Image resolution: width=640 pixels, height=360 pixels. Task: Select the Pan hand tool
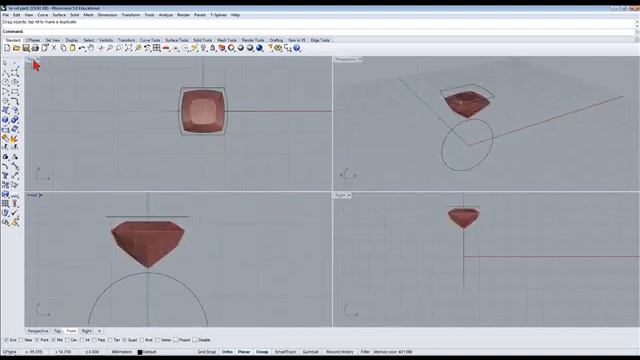coord(91,48)
